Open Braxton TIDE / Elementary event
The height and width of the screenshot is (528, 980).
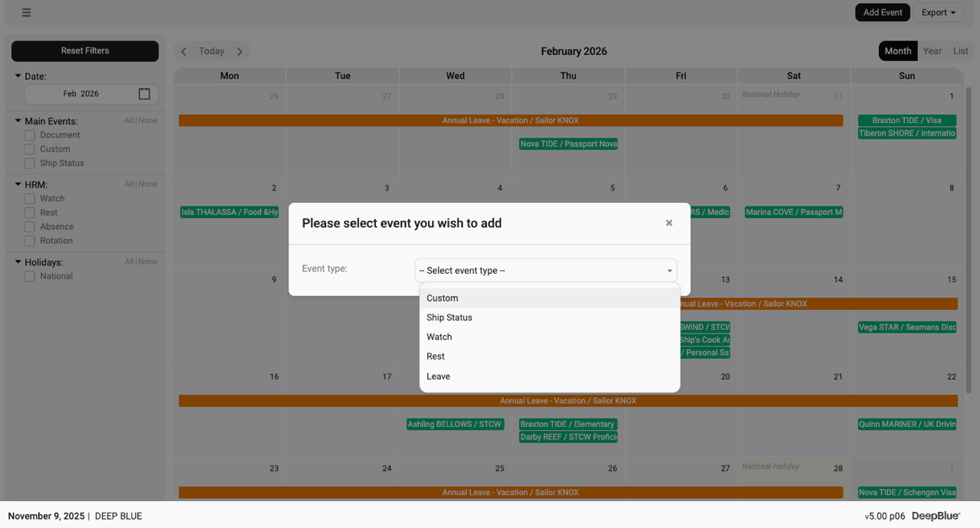point(568,424)
